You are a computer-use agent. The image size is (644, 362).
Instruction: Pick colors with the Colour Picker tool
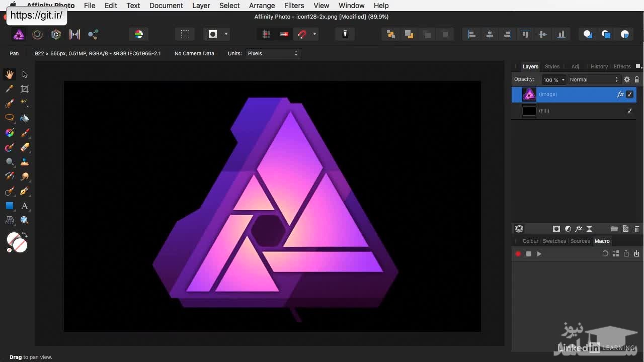[10, 88]
